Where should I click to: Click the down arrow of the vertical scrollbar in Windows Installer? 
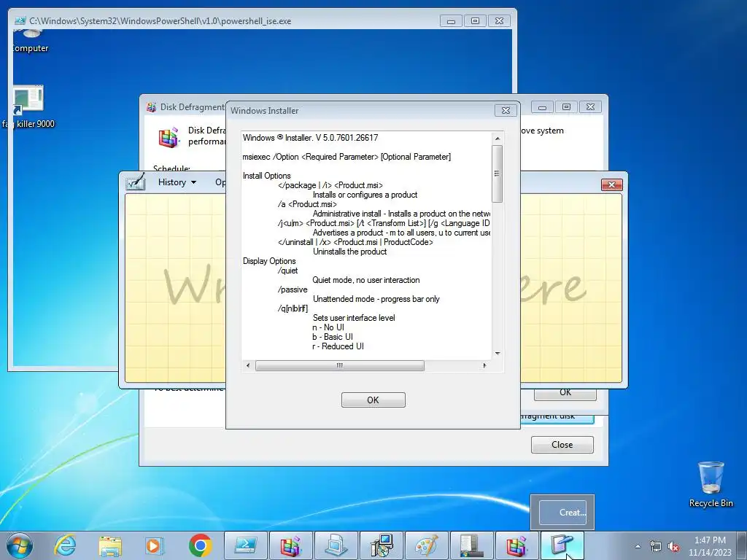498,354
